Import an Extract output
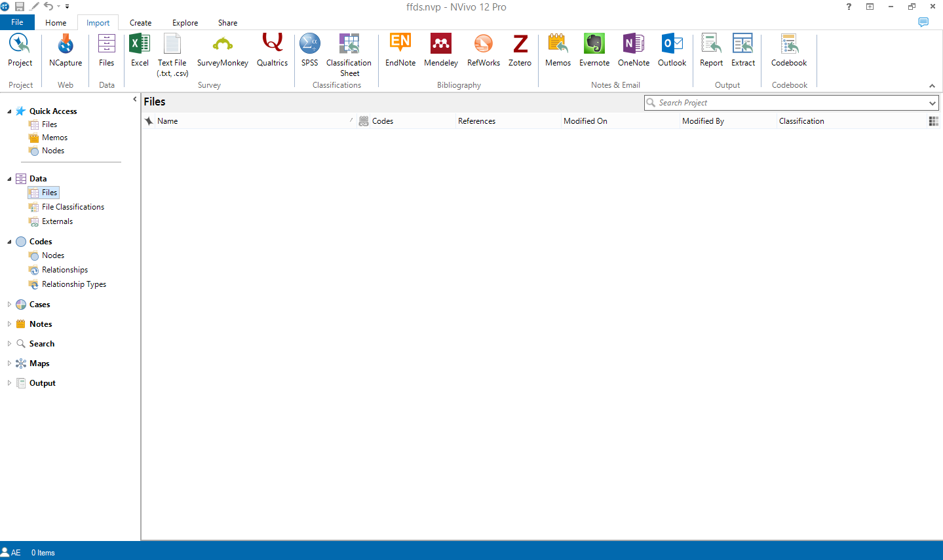 point(743,50)
